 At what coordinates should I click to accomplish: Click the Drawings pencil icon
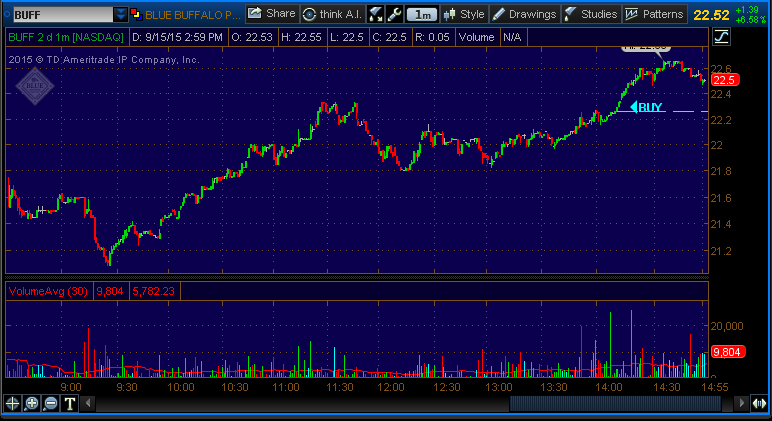point(498,15)
